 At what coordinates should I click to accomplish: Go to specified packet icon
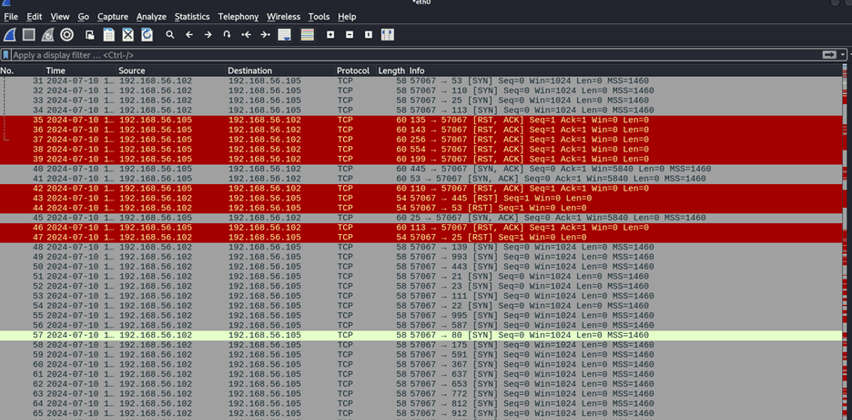[x=227, y=35]
